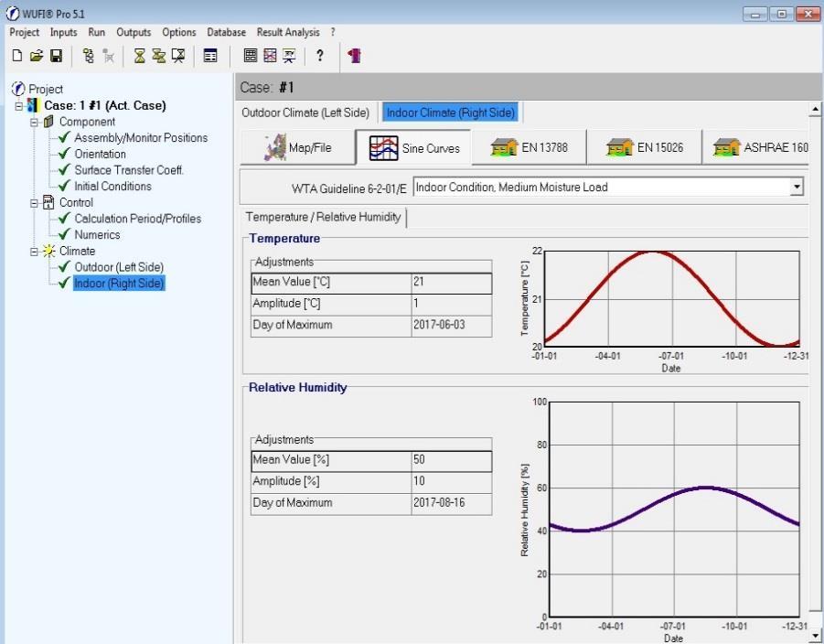Click the New Project toolbar icon
Screen dimensions: 824x644
[x=16, y=55]
